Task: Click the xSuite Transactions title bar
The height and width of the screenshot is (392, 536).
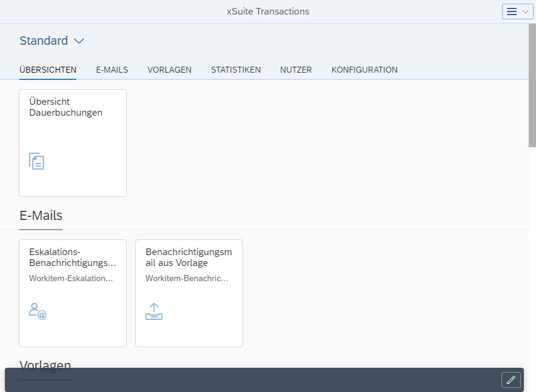Action: pyautogui.click(x=268, y=11)
